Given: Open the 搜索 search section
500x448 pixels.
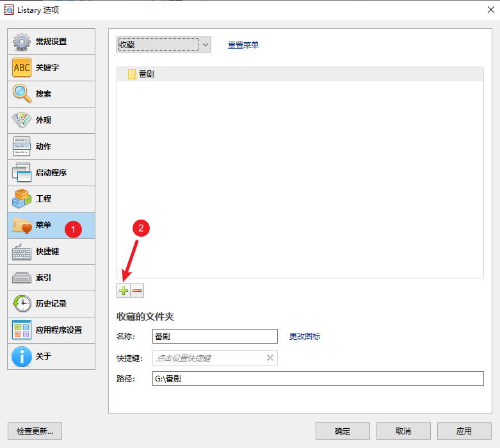Looking at the screenshot, I should [x=51, y=93].
